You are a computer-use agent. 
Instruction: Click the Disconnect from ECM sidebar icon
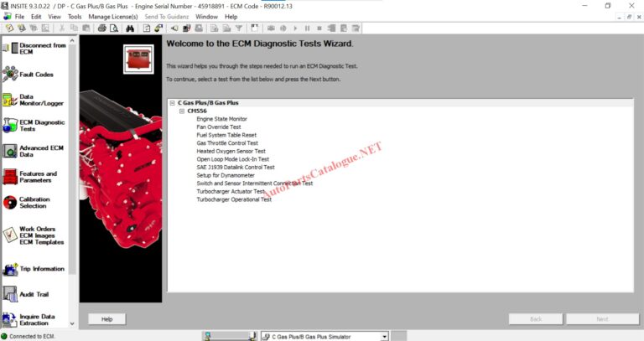(x=10, y=49)
